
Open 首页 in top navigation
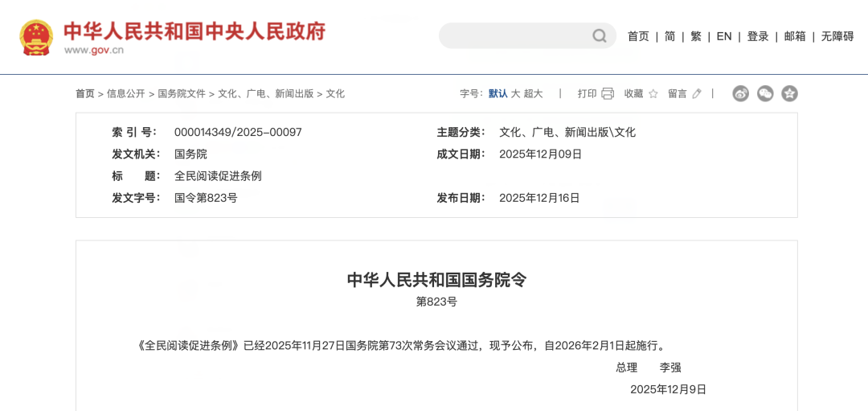coord(638,36)
